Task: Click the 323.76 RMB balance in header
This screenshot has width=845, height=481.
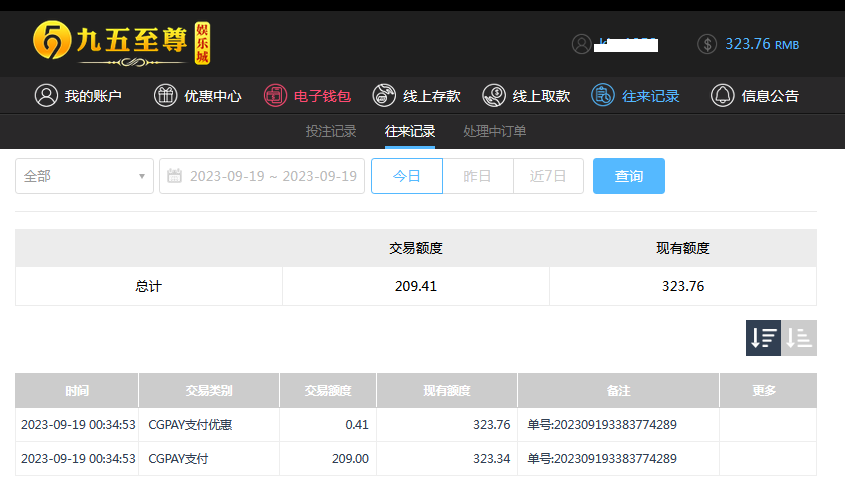Action: (762, 44)
